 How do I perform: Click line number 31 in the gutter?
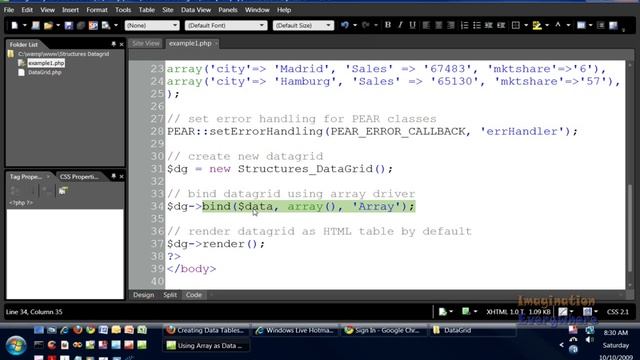(157, 169)
